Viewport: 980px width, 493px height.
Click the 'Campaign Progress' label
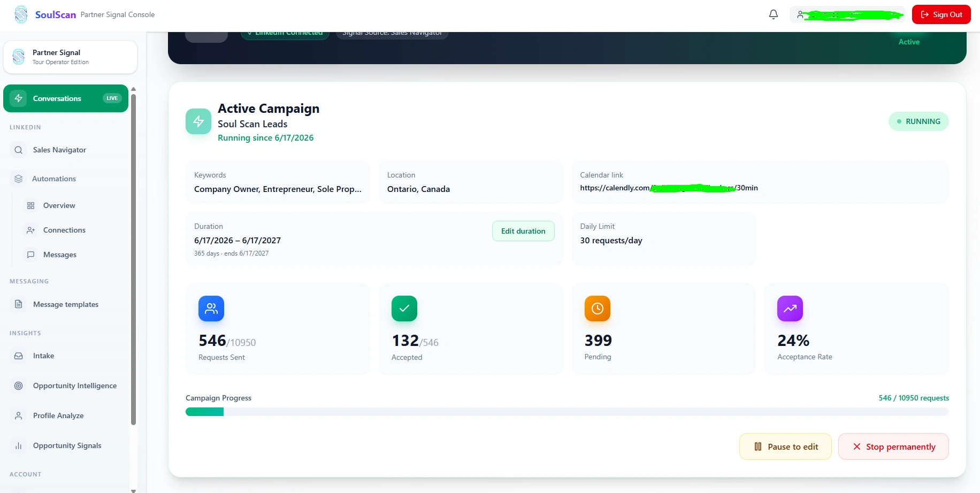[x=218, y=398]
